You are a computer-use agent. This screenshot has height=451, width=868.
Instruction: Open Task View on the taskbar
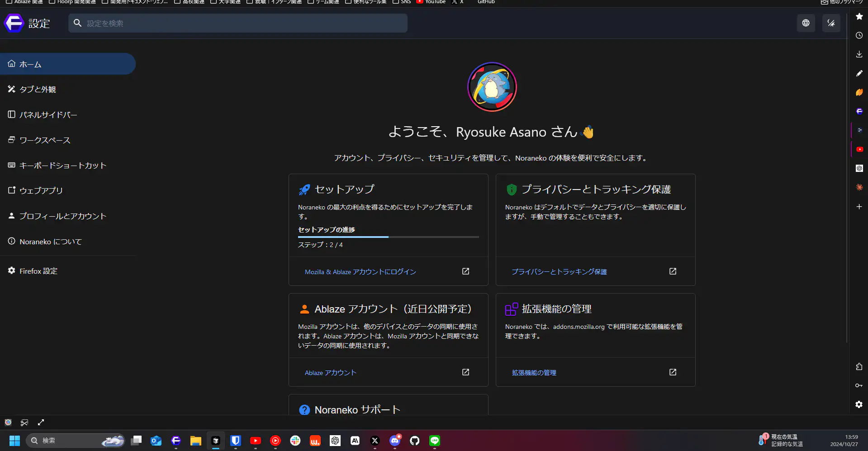[136, 441]
